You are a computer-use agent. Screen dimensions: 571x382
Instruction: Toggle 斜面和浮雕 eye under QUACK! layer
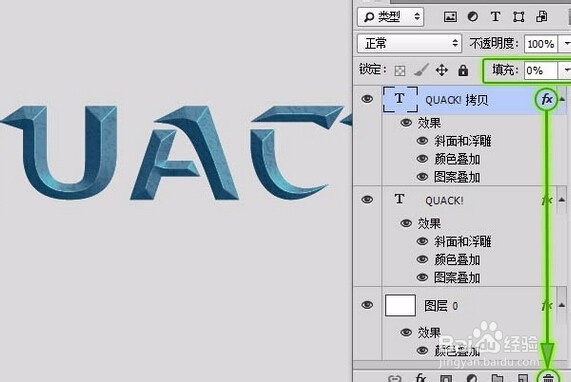[x=422, y=241]
